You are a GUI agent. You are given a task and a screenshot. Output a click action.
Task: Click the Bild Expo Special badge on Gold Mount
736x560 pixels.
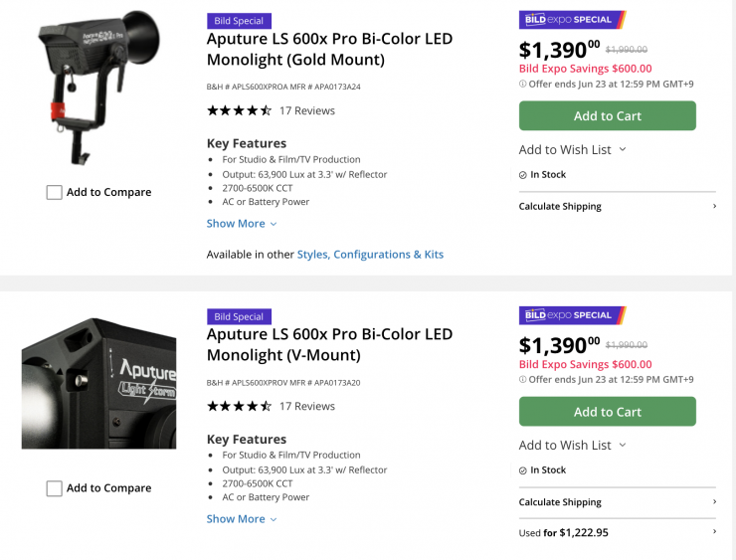point(572,20)
